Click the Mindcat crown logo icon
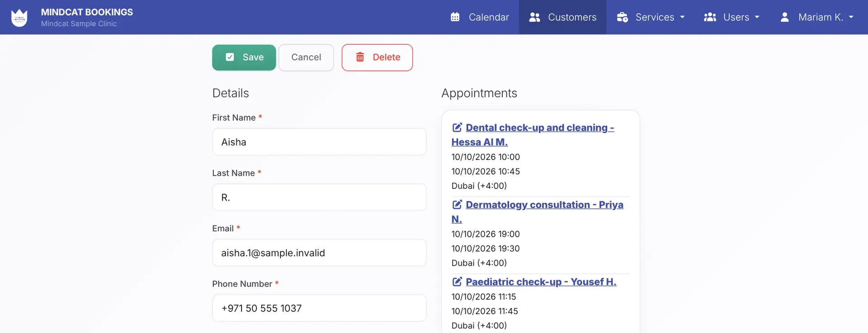The image size is (868, 333). [x=19, y=18]
